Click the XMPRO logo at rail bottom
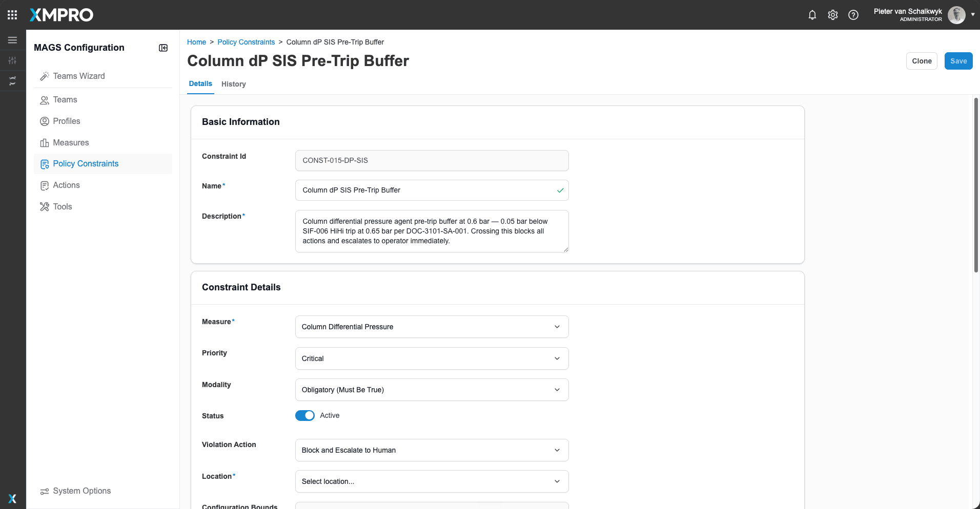 tap(13, 498)
